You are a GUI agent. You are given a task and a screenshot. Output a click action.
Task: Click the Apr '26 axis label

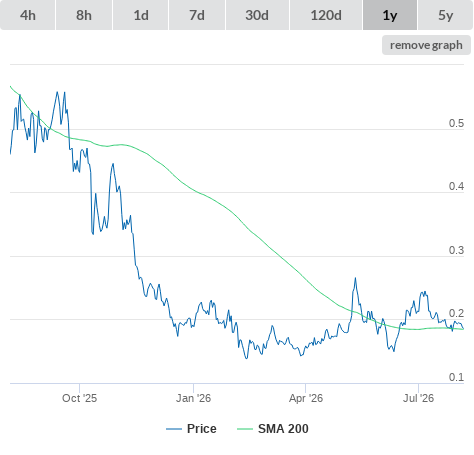click(306, 398)
